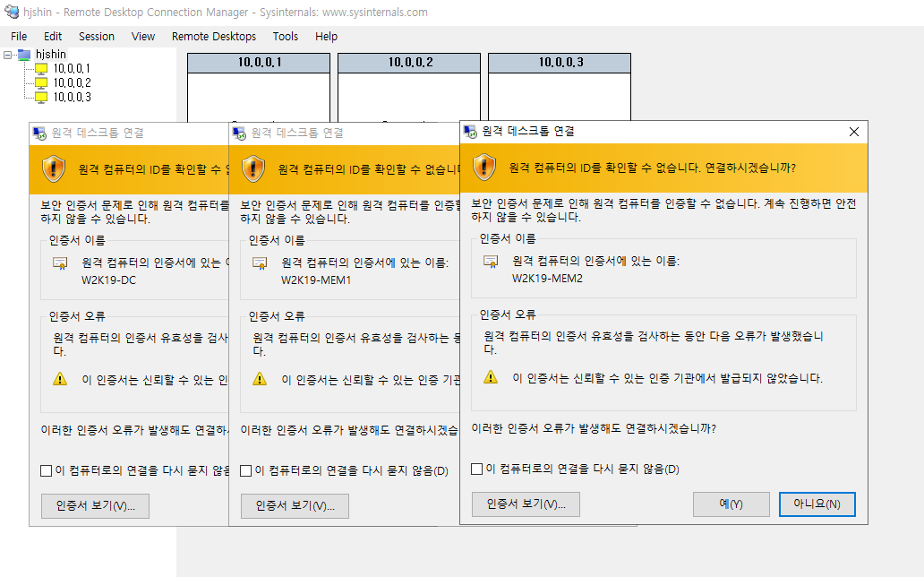924x577 pixels.
Task: Open the Edit menu
Action: point(53,37)
